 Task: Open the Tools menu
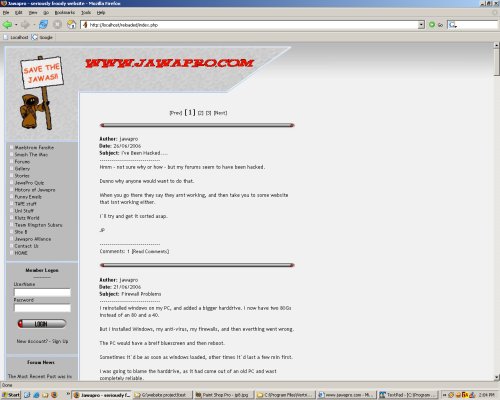(86, 13)
